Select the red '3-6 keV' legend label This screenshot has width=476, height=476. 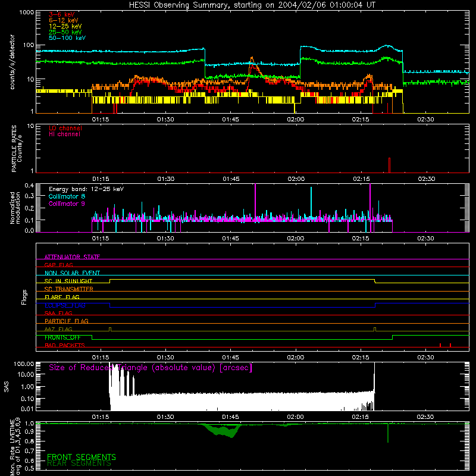pyautogui.click(x=62, y=14)
